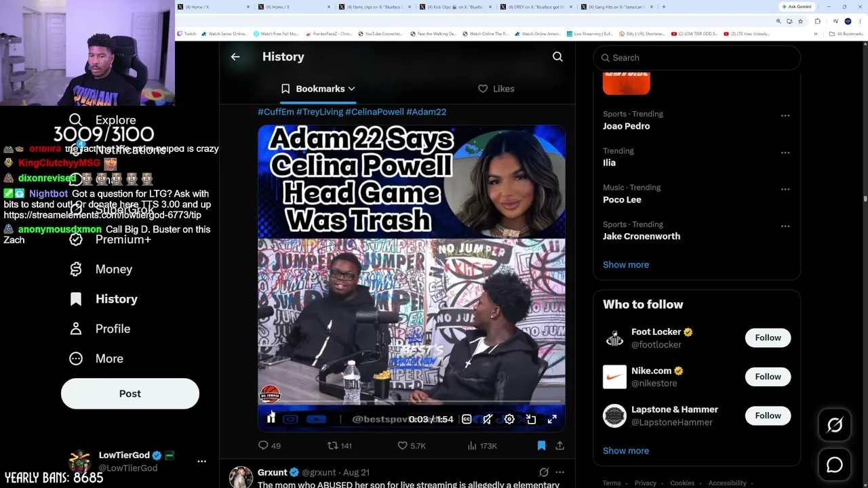Follow Lapstone & Hammer
This screenshot has width=868, height=488.
[768, 415]
